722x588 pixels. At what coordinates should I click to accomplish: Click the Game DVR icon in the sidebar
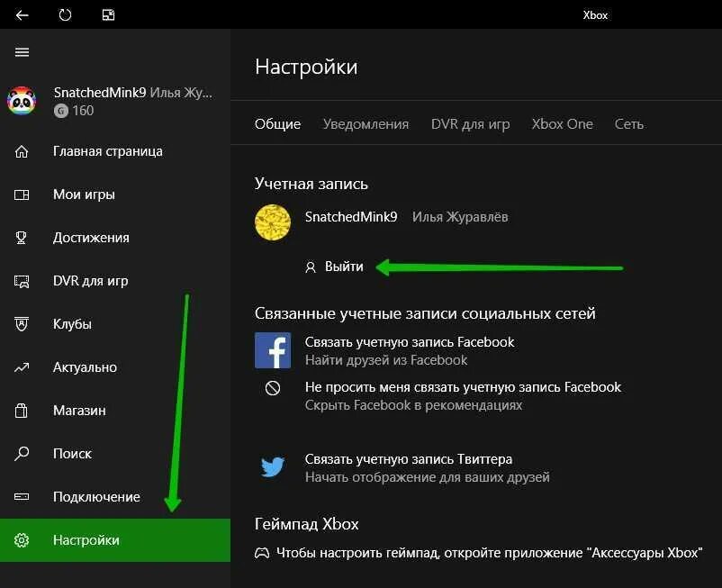coord(22,281)
